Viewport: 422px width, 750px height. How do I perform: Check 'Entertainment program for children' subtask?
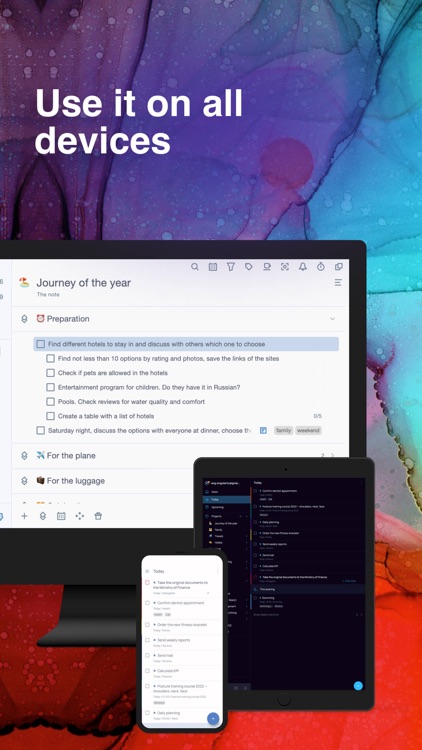[50, 387]
